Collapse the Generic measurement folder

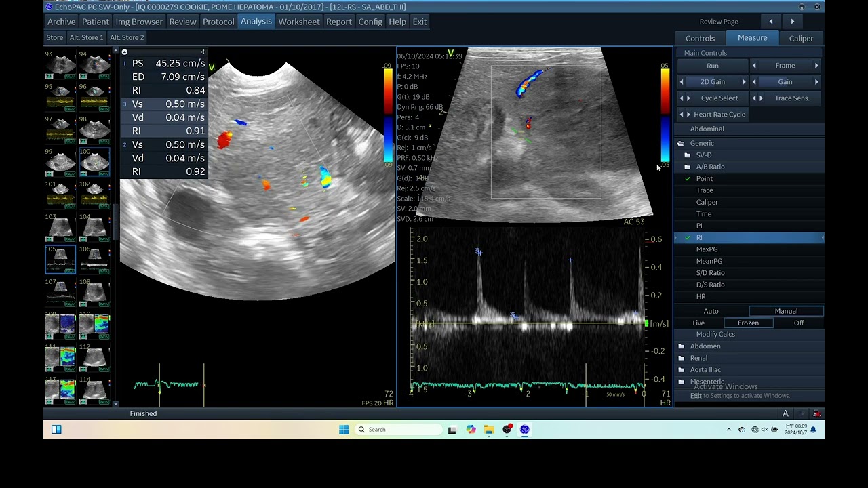coord(680,144)
